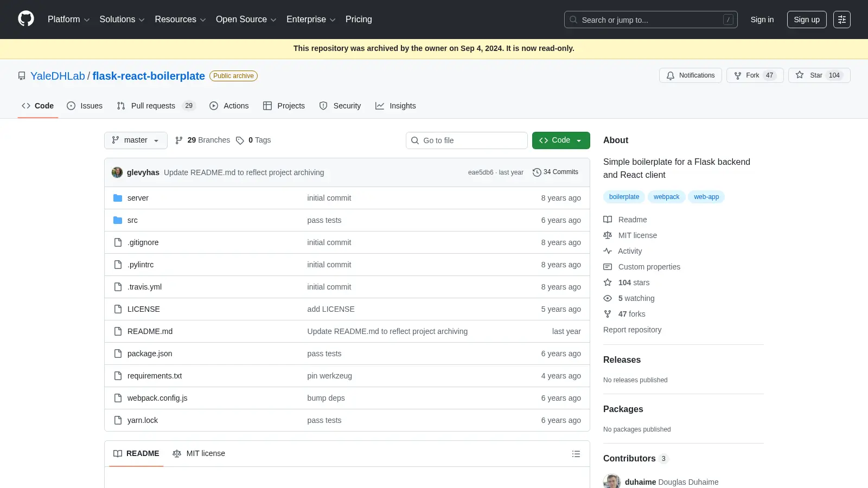The width and height of the screenshot is (868, 488).
Task: Click the fork icon beside 47 forks
Action: (608, 314)
